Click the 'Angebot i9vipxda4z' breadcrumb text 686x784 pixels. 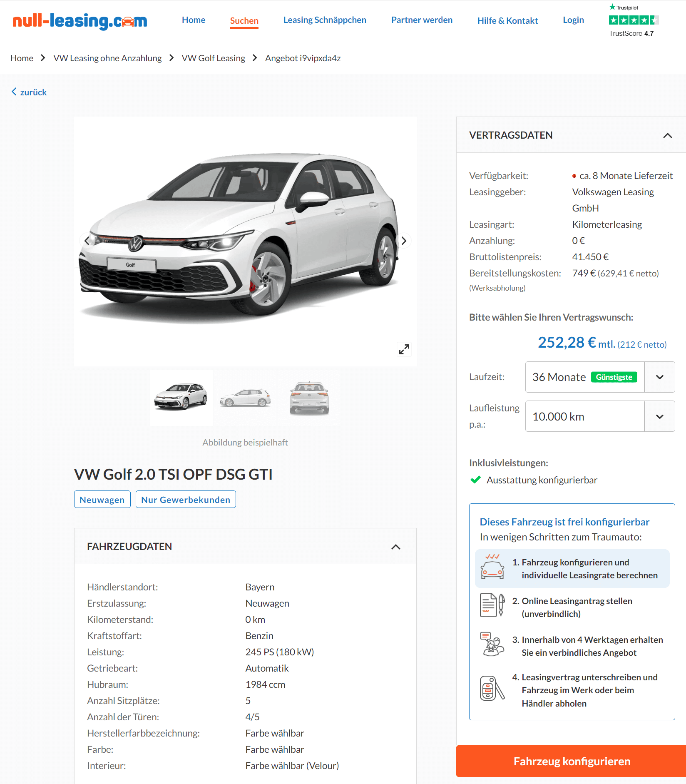pos(303,58)
